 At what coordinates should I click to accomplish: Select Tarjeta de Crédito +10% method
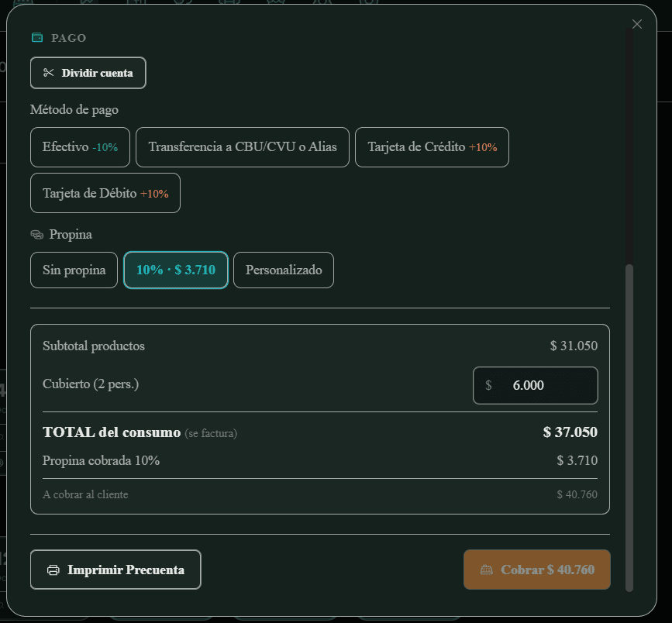(432, 147)
